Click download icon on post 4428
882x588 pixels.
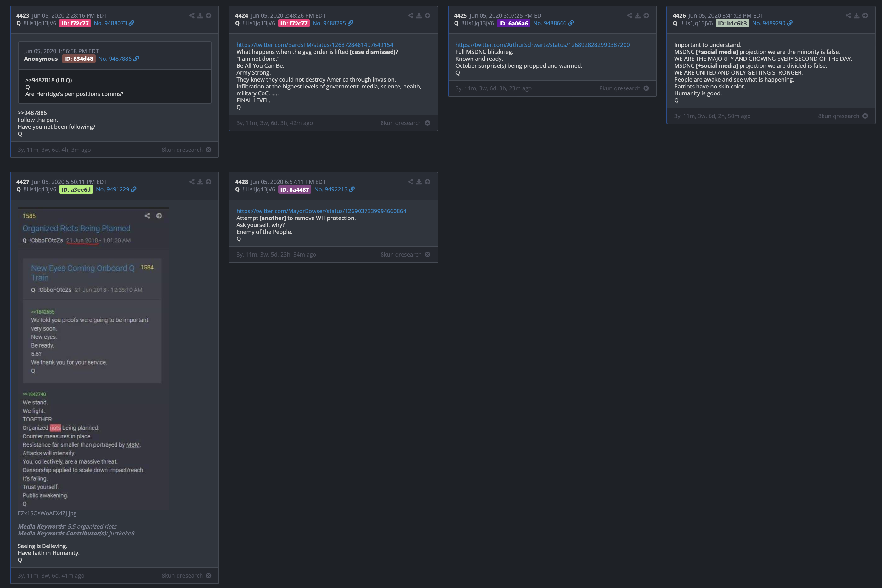pyautogui.click(x=419, y=182)
